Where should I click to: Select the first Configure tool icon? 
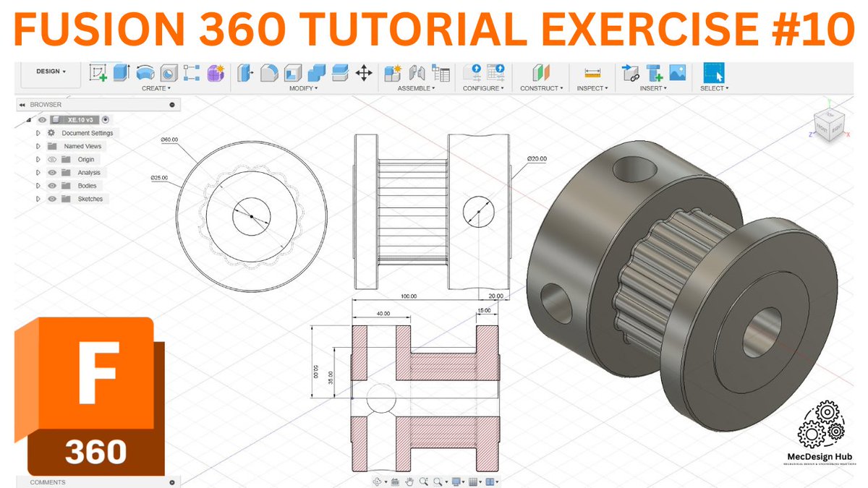click(472, 72)
